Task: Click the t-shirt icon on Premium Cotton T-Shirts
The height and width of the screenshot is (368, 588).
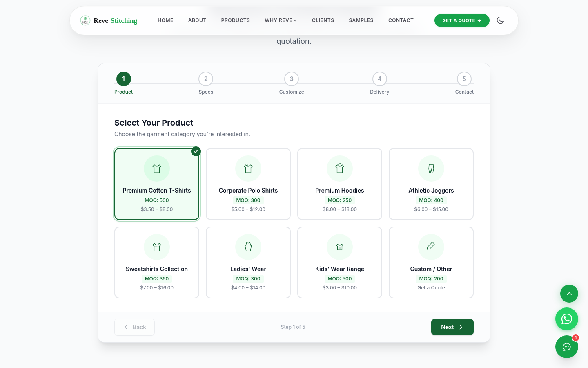Action: [157, 168]
